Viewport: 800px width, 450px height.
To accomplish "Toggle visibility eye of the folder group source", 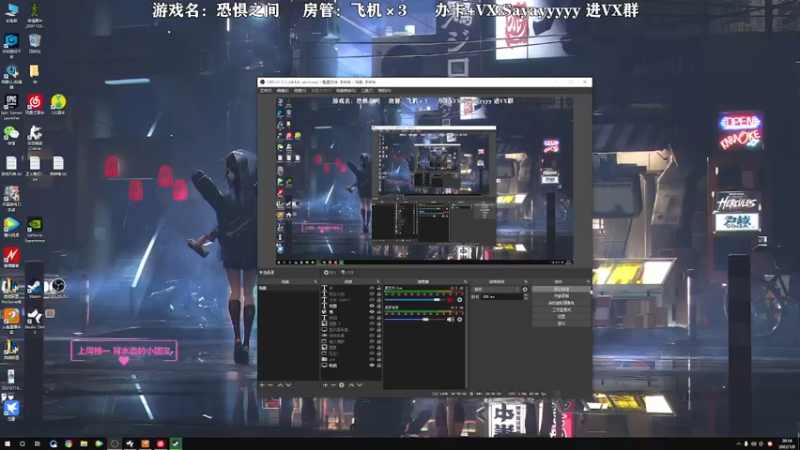I will tap(372, 359).
